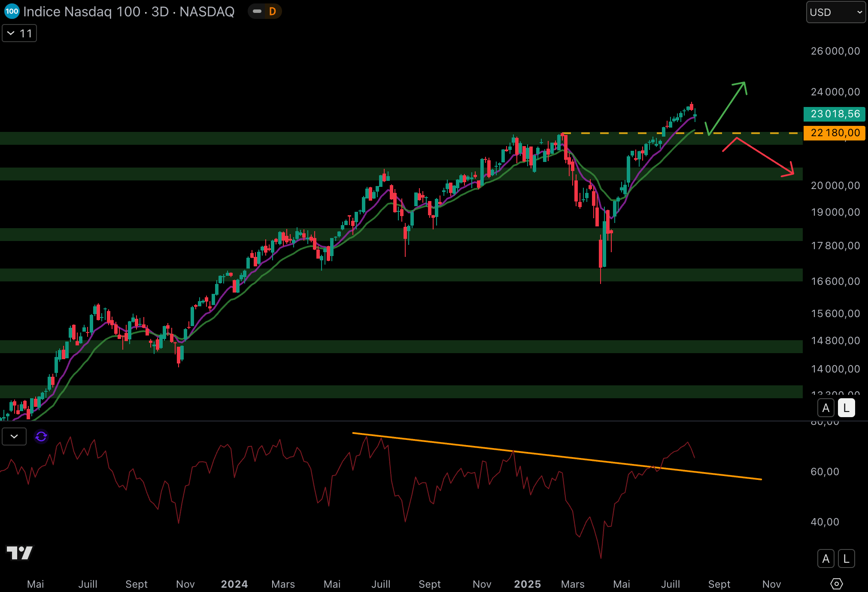Screen dimensions: 868x592
Task: Click the grey dash pill beside D badge
Action: coord(257,12)
